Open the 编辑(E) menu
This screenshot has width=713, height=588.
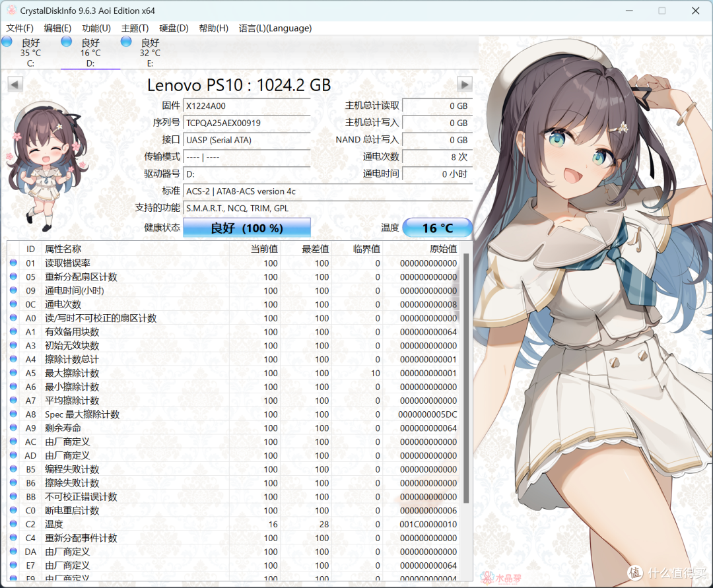pos(57,28)
